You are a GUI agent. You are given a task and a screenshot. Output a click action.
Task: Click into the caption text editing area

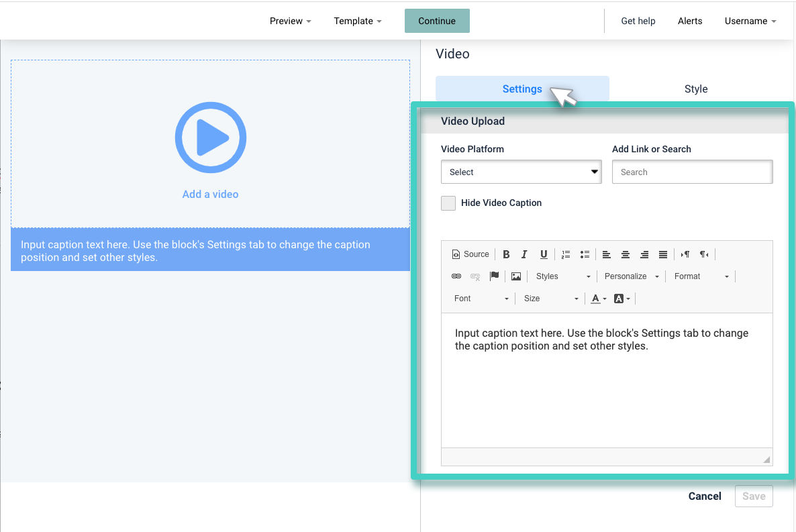607,380
